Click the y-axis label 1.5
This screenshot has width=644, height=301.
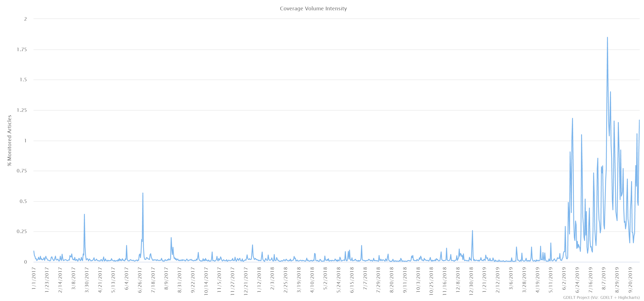tap(23, 80)
